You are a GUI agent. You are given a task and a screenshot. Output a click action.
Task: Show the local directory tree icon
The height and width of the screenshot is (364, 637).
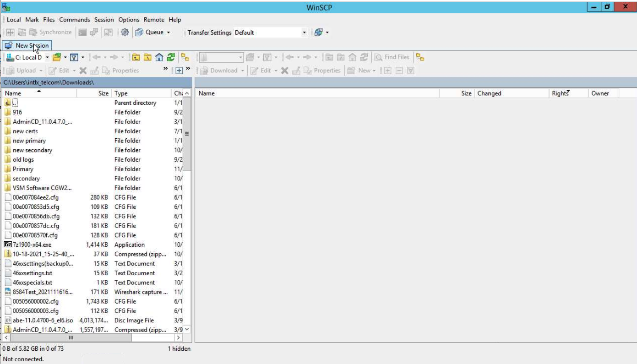(x=185, y=57)
